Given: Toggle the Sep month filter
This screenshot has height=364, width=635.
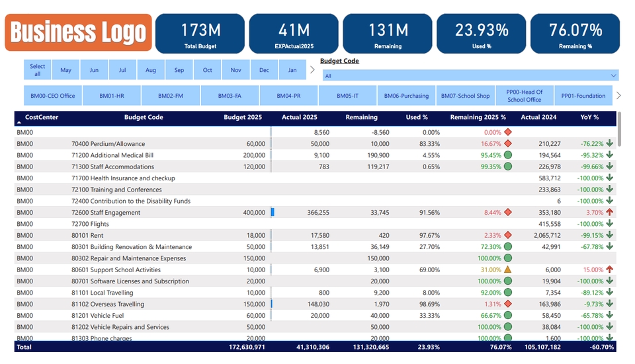Looking at the screenshot, I should [179, 70].
